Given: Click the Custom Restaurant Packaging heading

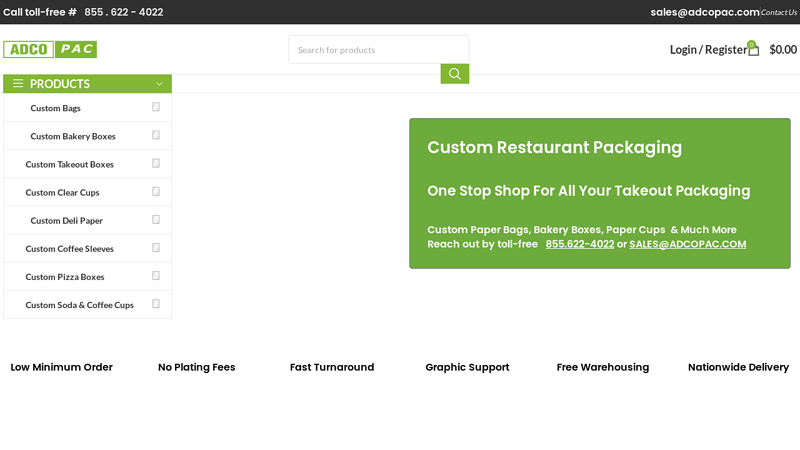Looking at the screenshot, I should pyautogui.click(x=555, y=147).
